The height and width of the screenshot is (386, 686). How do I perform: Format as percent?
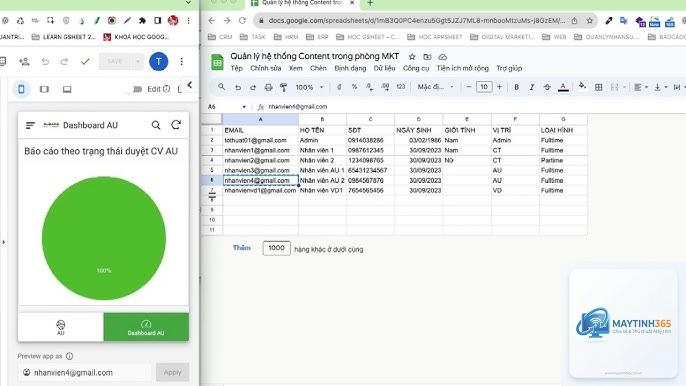tap(354, 87)
